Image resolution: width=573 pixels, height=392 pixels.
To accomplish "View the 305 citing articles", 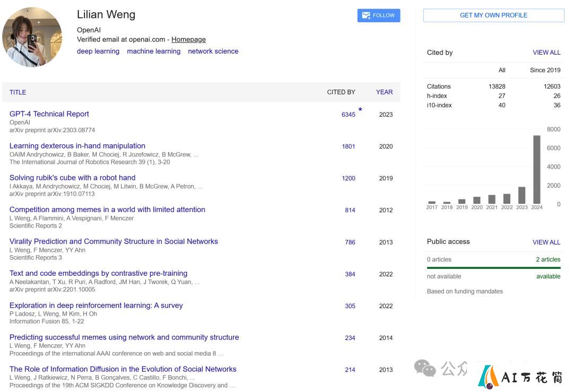I will point(350,306).
